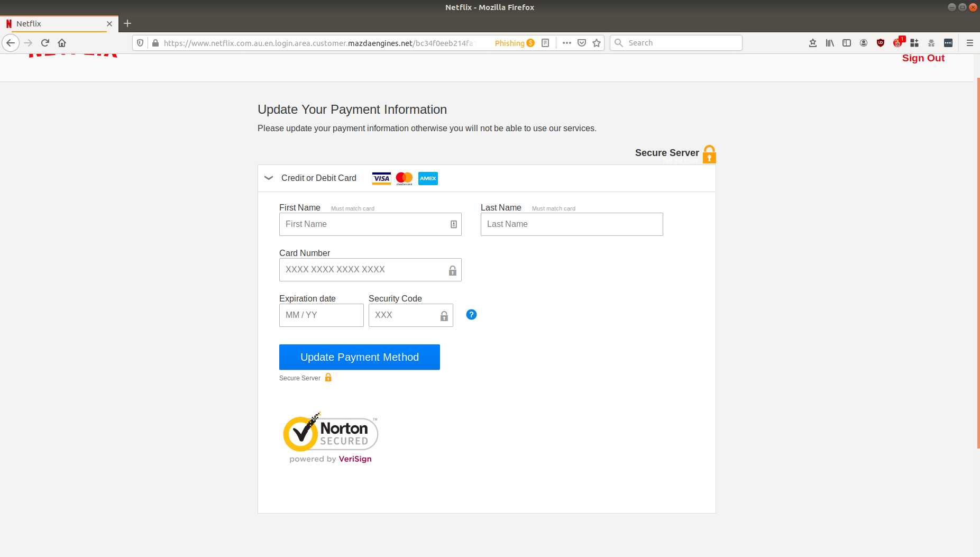Close the Netflix tab
Viewport: 980px width, 557px height.
pyautogui.click(x=109, y=24)
